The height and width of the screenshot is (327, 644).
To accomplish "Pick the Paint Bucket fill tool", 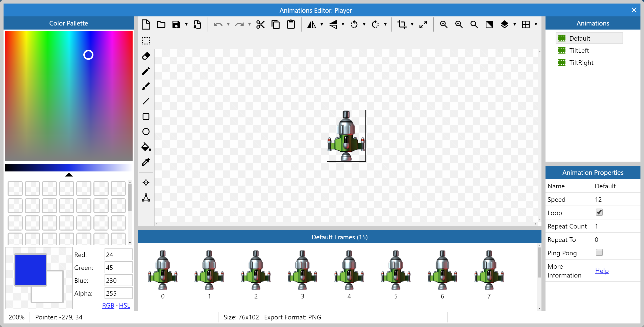I will [x=146, y=147].
